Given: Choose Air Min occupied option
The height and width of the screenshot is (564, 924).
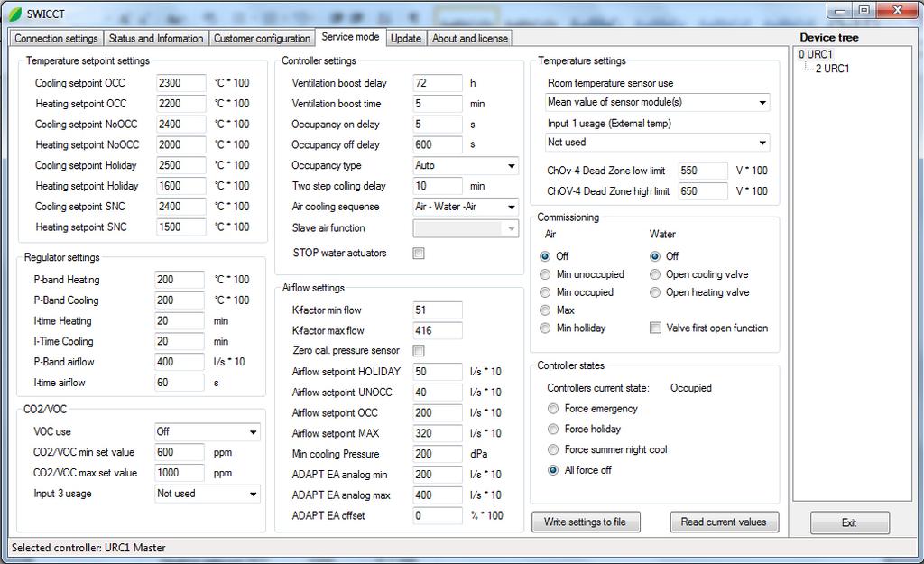Looking at the screenshot, I should click(x=545, y=292).
